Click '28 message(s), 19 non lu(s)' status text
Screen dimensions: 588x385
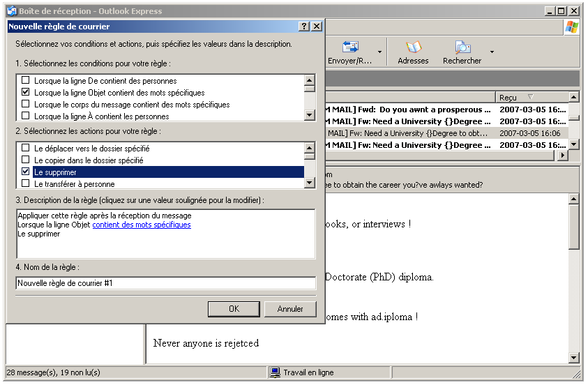[x=54, y=372]
